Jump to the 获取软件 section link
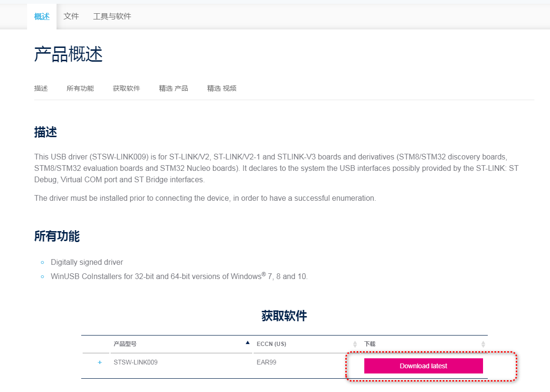The image size is (550, 392). click(x=126, y=88)
